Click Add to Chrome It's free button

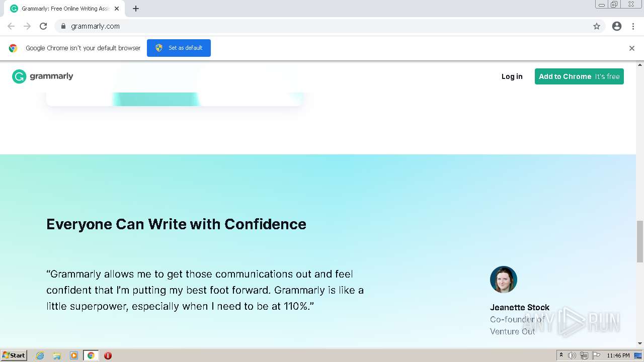click(579, 76)
